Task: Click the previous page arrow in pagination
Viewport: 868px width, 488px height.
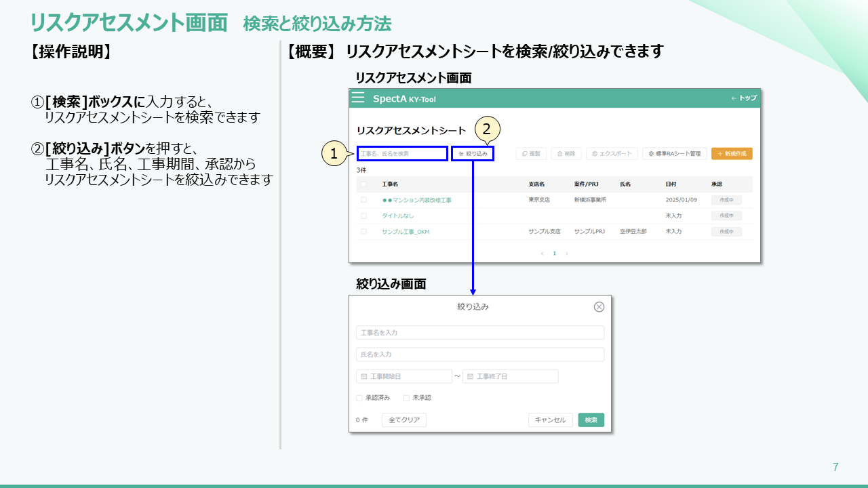Action: (x=542, y=253)
